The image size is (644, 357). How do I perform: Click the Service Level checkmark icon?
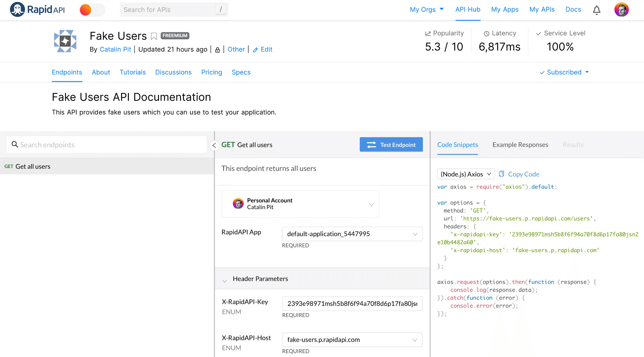(538, 34)
